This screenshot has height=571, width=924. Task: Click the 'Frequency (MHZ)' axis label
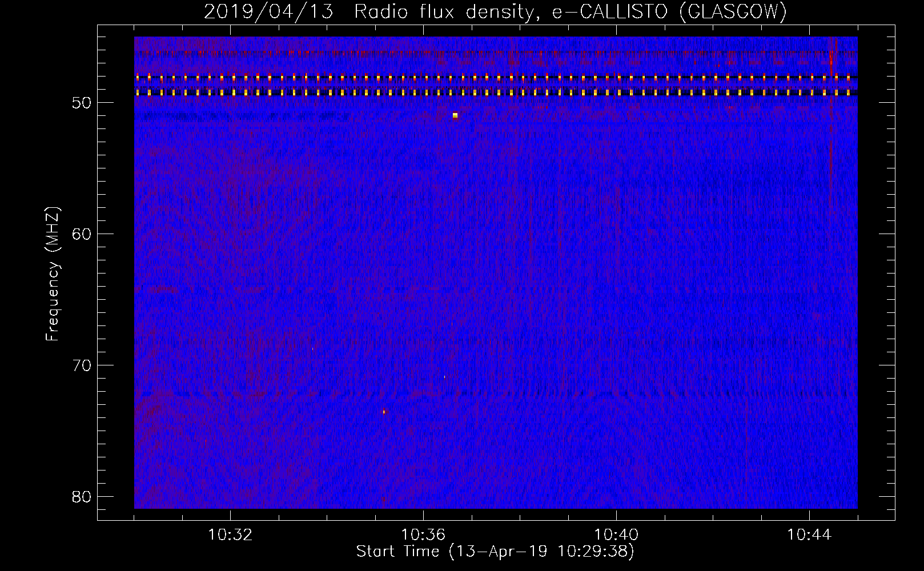click(x=53, y=274)
